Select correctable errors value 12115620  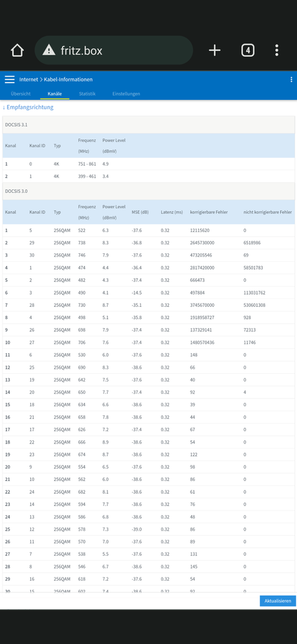200,230
